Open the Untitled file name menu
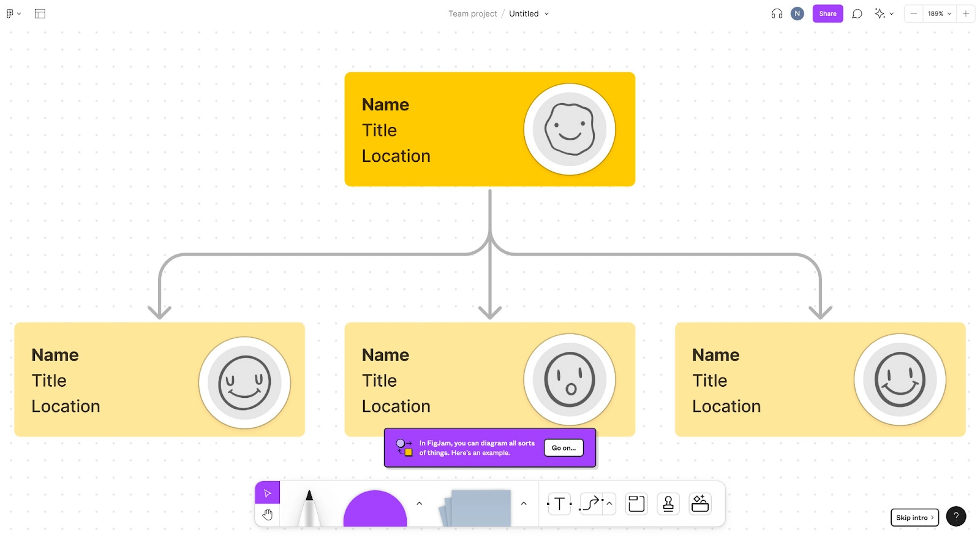Viewport: 980px width, 540px height. click(529, 13)
